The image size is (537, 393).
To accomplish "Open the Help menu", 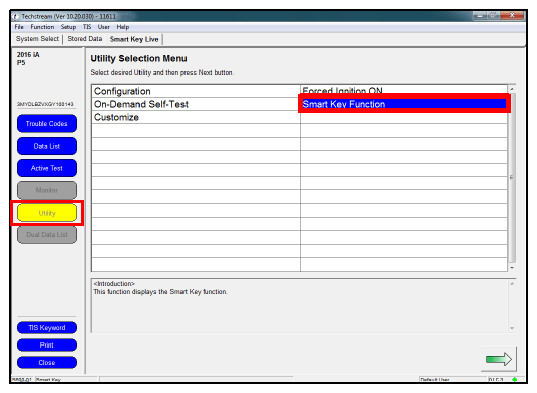I will pyautogui.click(x=123, y=27).
